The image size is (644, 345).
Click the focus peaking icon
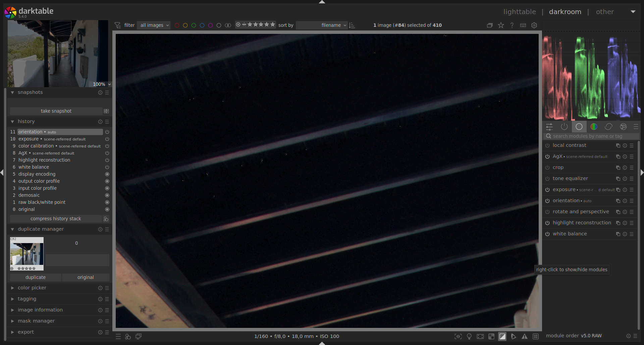pos(458,336)
